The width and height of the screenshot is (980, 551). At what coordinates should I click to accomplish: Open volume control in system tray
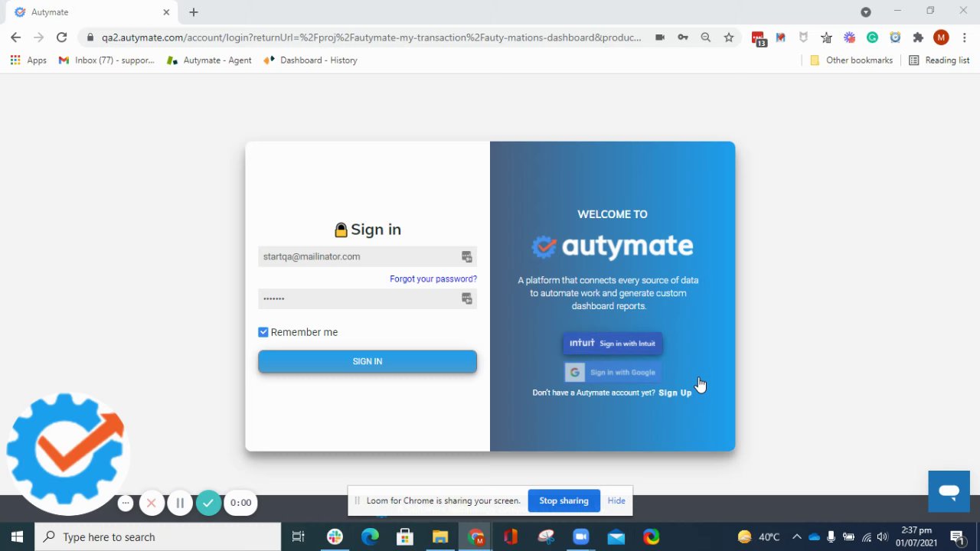click(883, 537)
